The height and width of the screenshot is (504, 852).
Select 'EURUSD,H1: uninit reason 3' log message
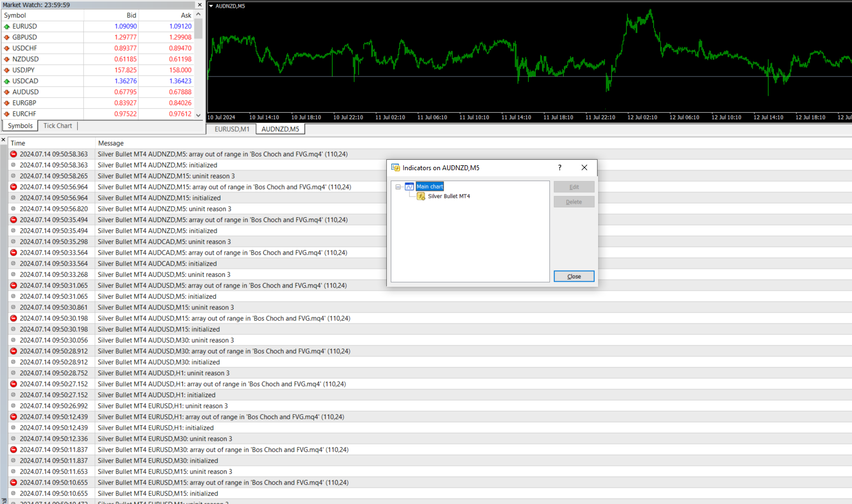coord(163,406)
